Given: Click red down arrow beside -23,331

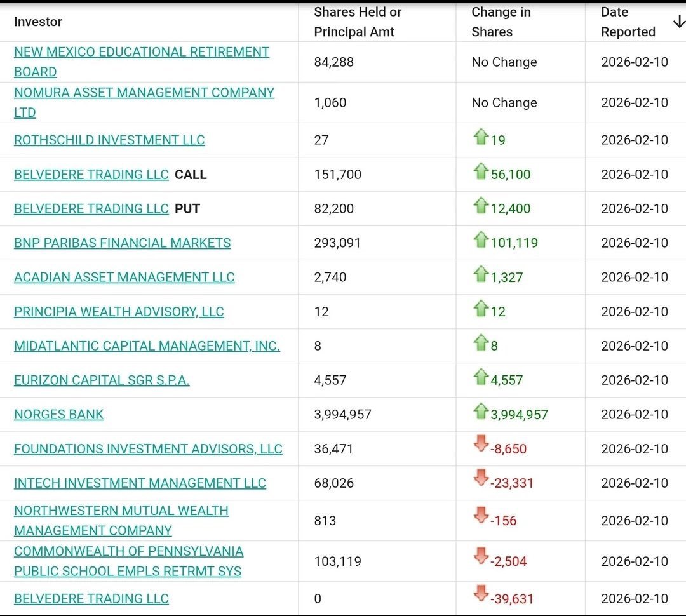Looking at the screenshot, I should pos(481,478).
